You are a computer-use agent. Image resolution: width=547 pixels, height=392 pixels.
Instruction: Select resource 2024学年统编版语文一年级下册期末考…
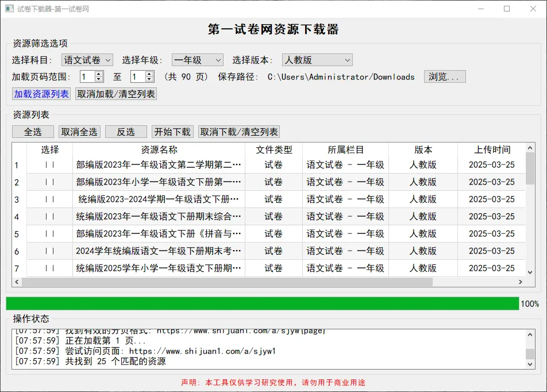click(x=159, y=251)
